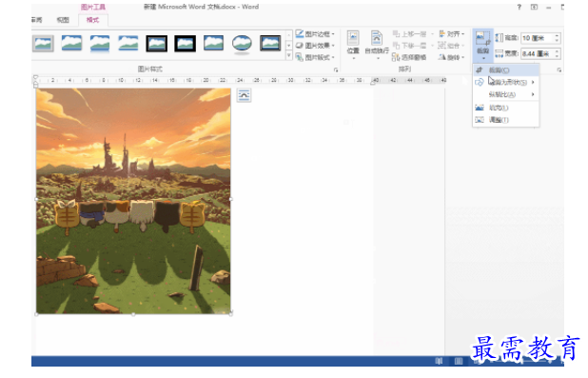Click picture styles gallery down arrow

point(288,46)
